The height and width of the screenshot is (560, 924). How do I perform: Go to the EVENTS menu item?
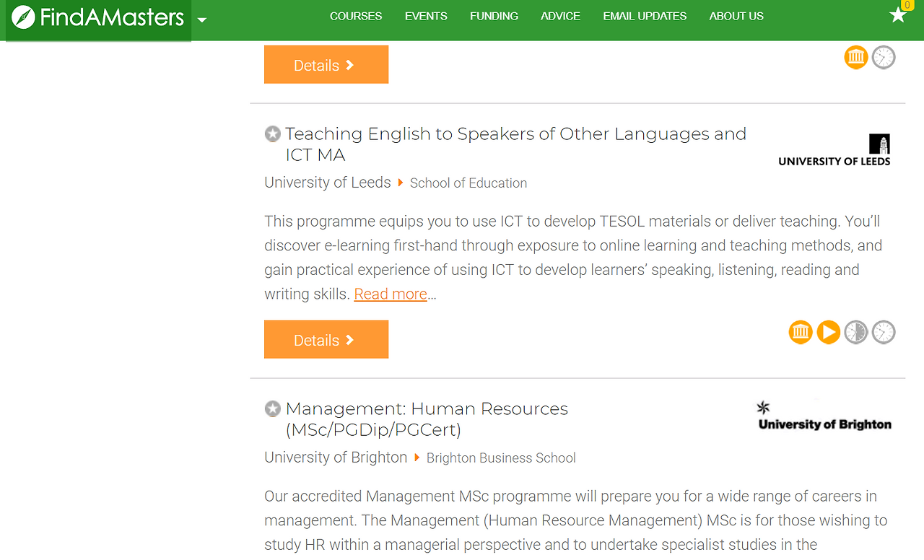[426, 16]
